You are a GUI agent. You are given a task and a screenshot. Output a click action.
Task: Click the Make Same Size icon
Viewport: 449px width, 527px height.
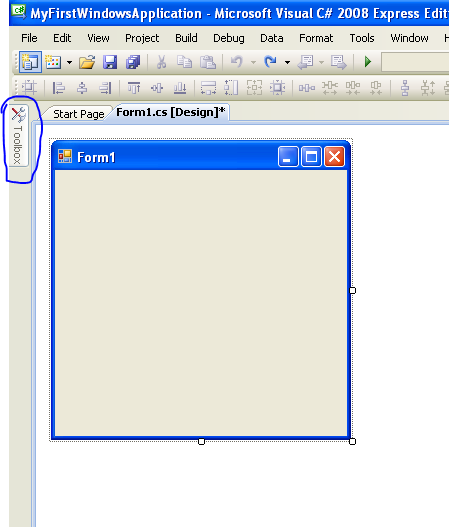pyautogui.click(x=254, y=88)
